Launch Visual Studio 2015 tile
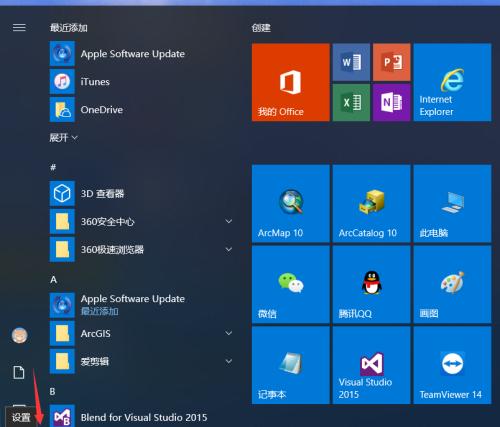Screen dimensions: 500x427 (x=371, y=365)
